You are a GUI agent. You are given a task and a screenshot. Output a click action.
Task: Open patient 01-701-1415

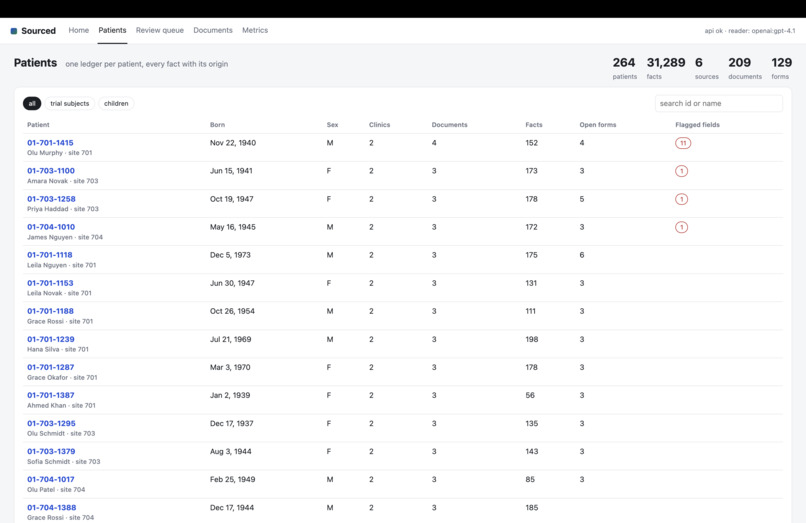click(50, 143)
